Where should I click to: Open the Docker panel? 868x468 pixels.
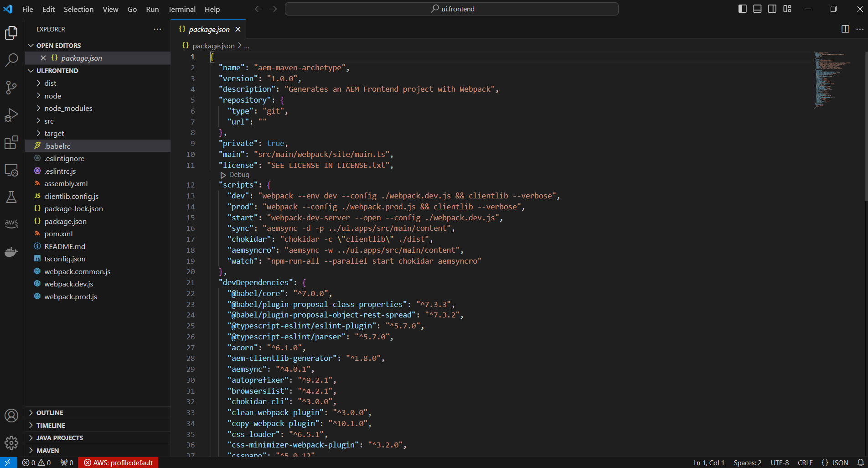pyautogui.click(x=11, y=252)
